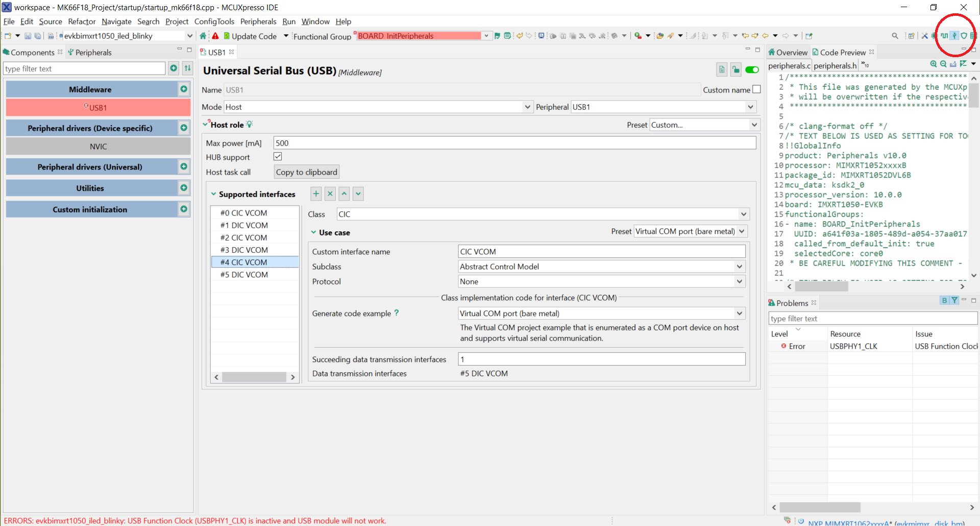Collapse the Supported interfaces section
Image resolution: width=980 pixels, height=526 pixels.
(x=213, y=194)
